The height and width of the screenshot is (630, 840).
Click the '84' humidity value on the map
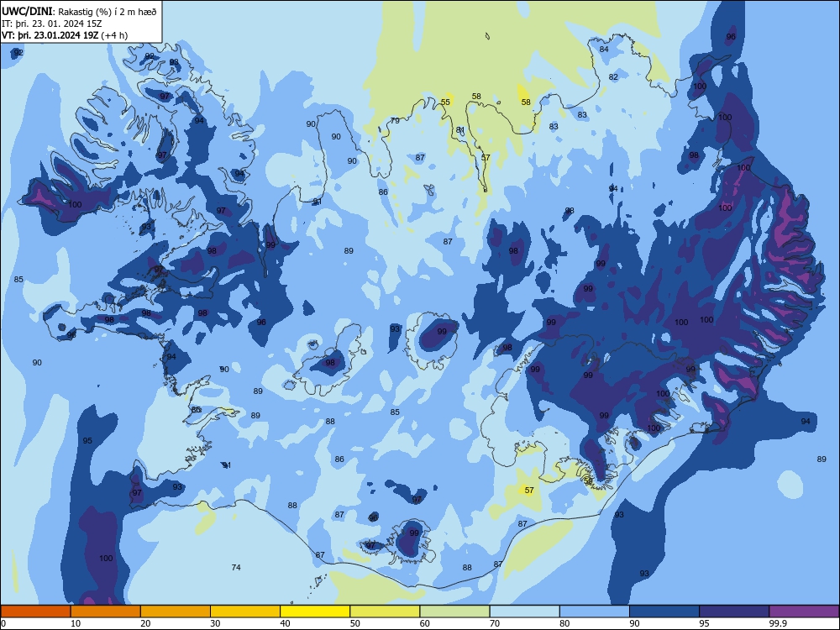point(604,49)
